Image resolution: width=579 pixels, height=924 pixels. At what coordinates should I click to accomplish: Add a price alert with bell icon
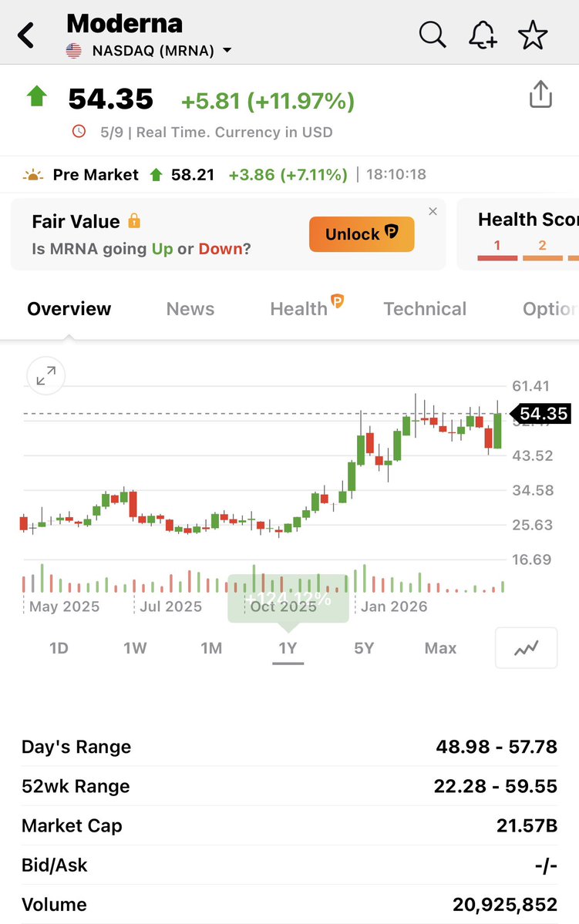coord(483,35)
